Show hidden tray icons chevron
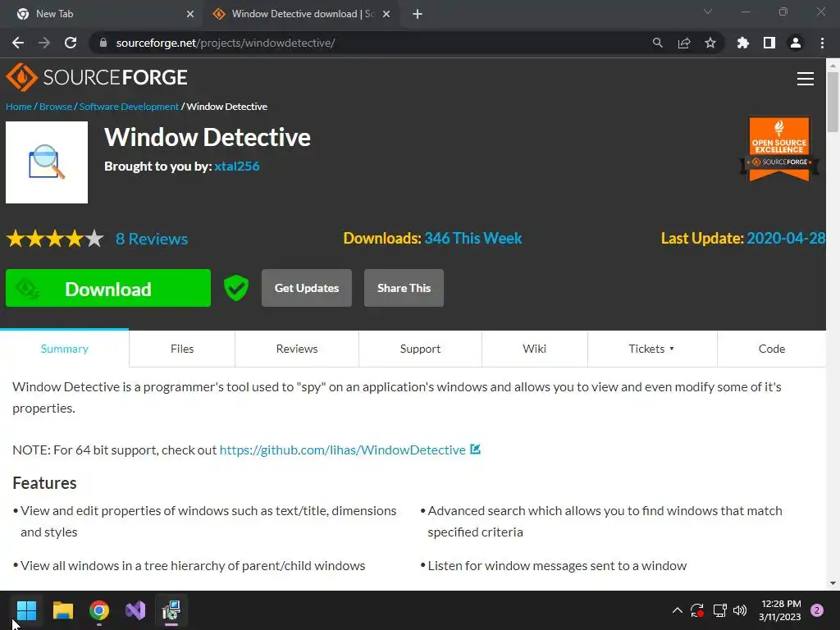Viewport: 840px width, 630px height. click(x=677, y=610)
